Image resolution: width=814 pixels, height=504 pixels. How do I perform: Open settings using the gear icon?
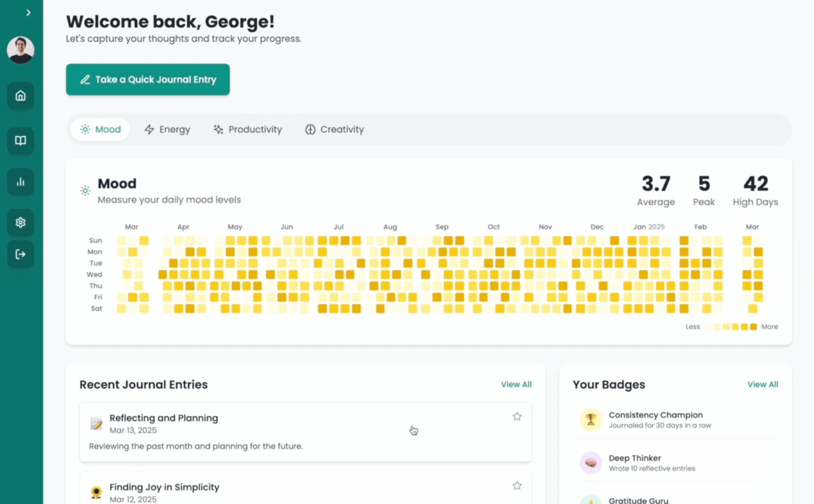[20, 222]
